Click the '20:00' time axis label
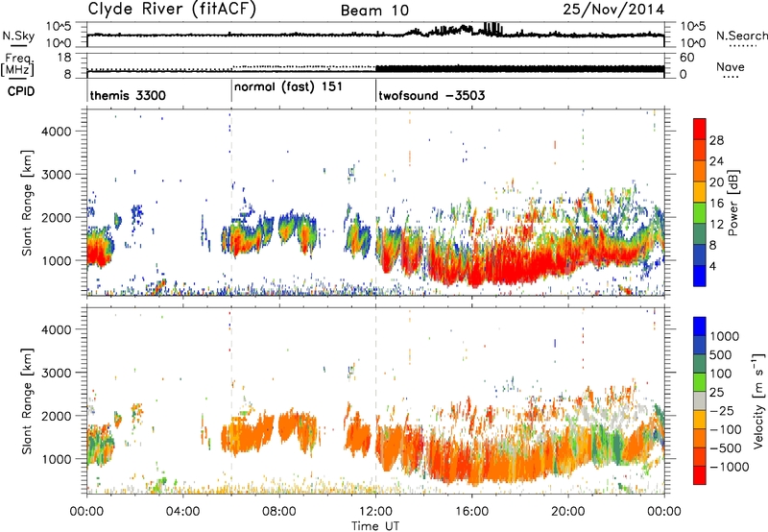Screen dimensions: 768x532 click(x=567, y=512)
